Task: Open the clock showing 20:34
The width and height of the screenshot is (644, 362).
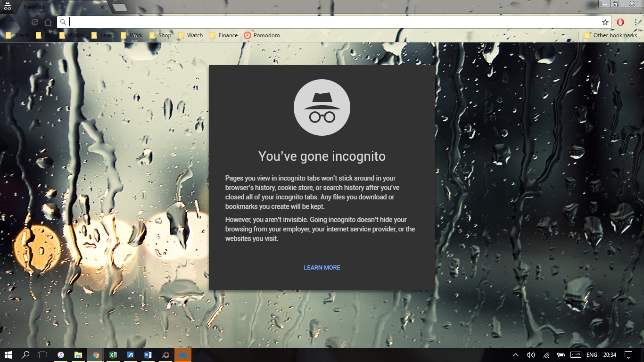Action: (x=610, y=355)
